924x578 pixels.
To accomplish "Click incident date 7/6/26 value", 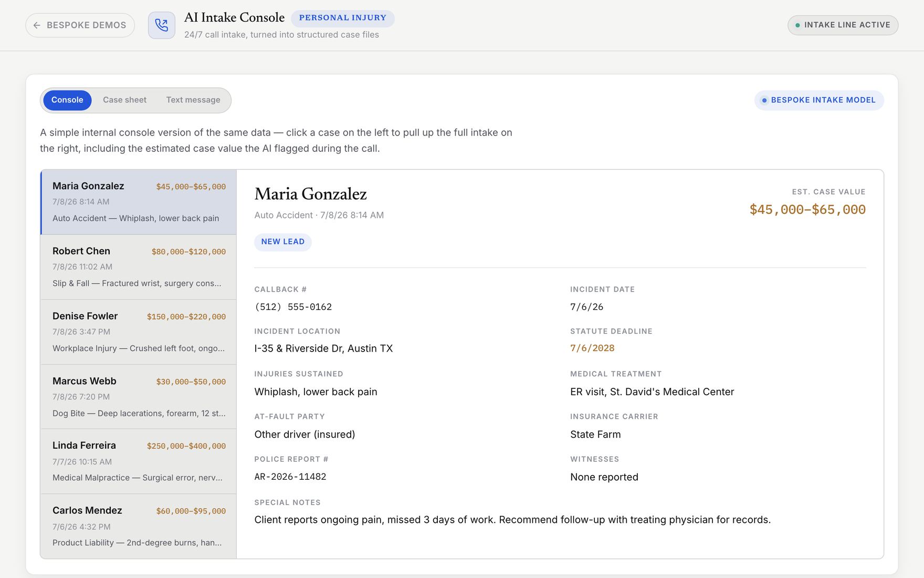I will [586, 307].
